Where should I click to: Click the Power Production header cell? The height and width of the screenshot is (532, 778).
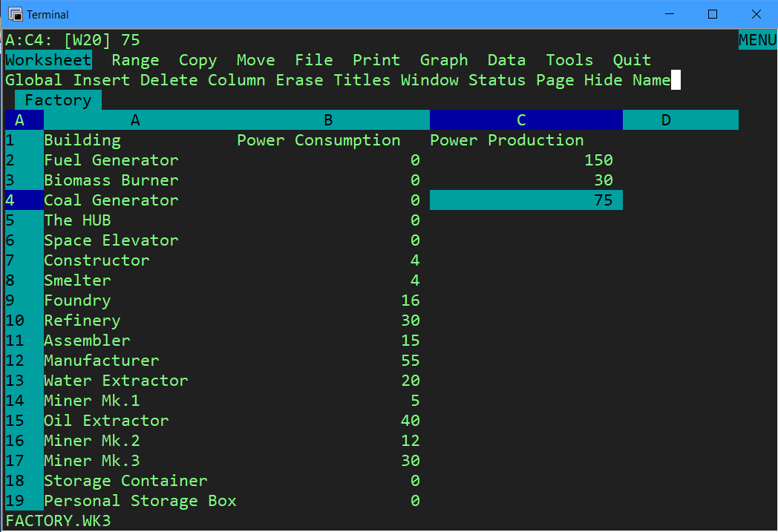click(506, 140)
